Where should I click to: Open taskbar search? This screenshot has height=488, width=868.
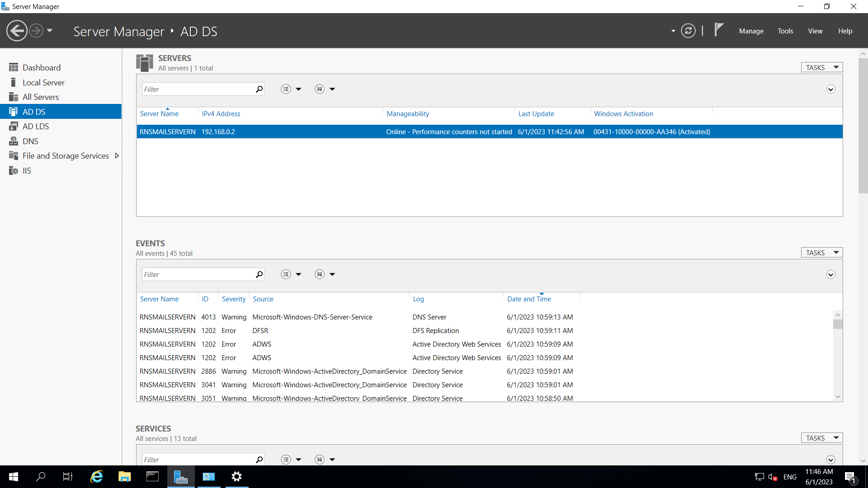pyautogui.click(x=41, y=477)
